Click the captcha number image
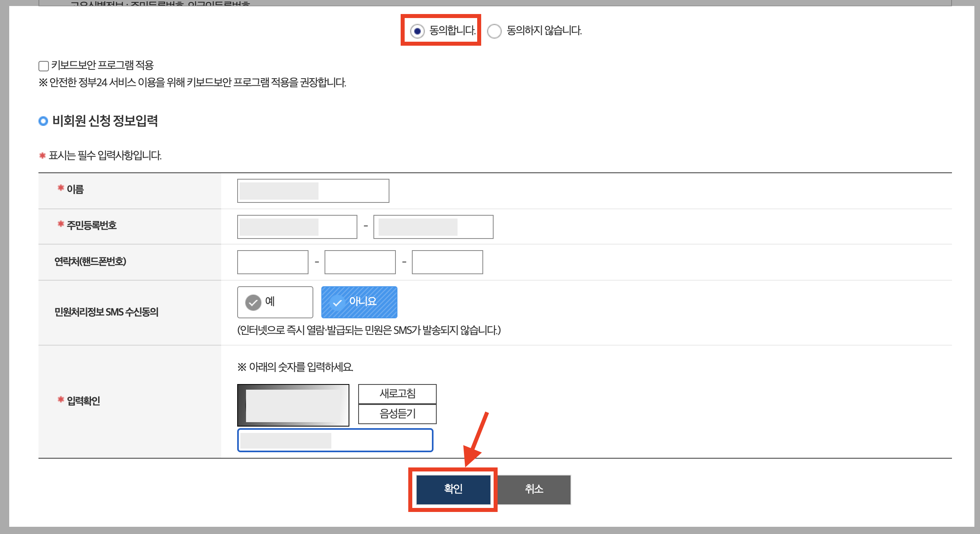 [293, 405]
